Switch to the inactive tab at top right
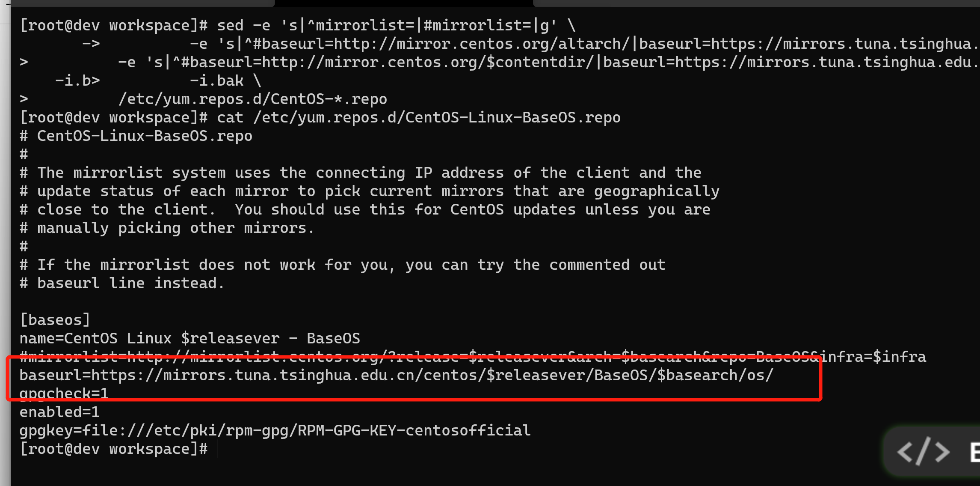This screenshot has width=980, height=486. [x=756, y=3]
